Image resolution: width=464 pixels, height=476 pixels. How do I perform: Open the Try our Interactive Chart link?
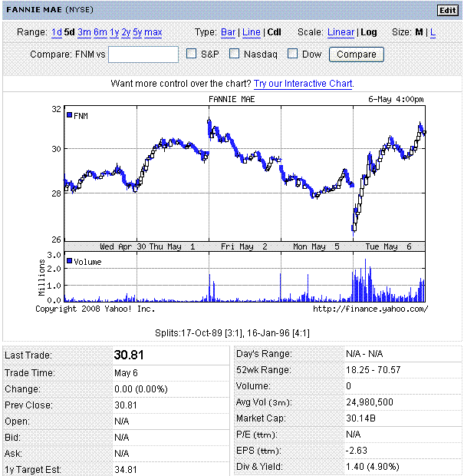coord(303,83)
